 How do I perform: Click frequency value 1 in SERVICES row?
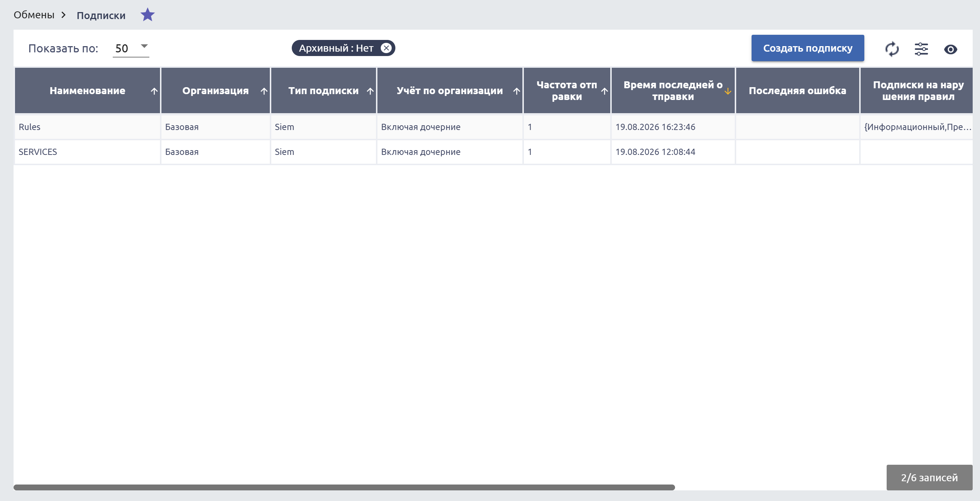[530, 152]
